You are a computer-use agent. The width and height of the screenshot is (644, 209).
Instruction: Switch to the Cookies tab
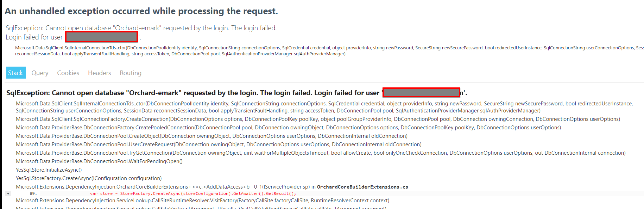pyautogui.click(x=68, y=73)
